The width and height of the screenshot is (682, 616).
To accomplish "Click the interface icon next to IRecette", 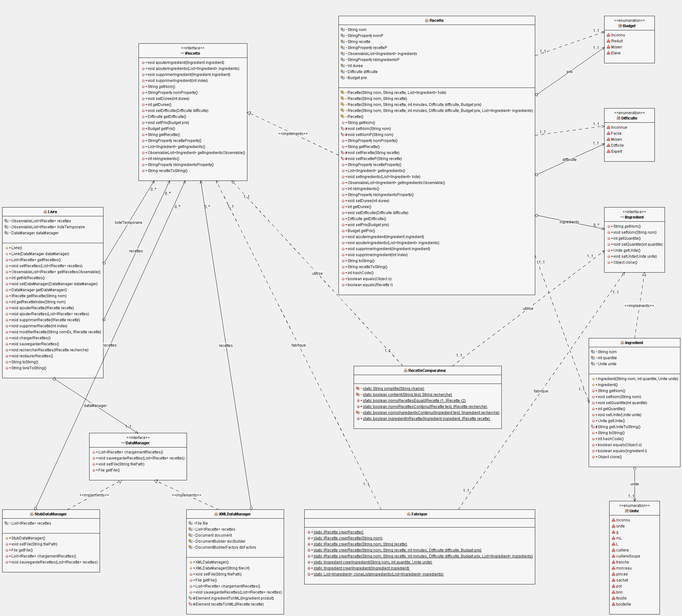I will [x=182, y=53].
